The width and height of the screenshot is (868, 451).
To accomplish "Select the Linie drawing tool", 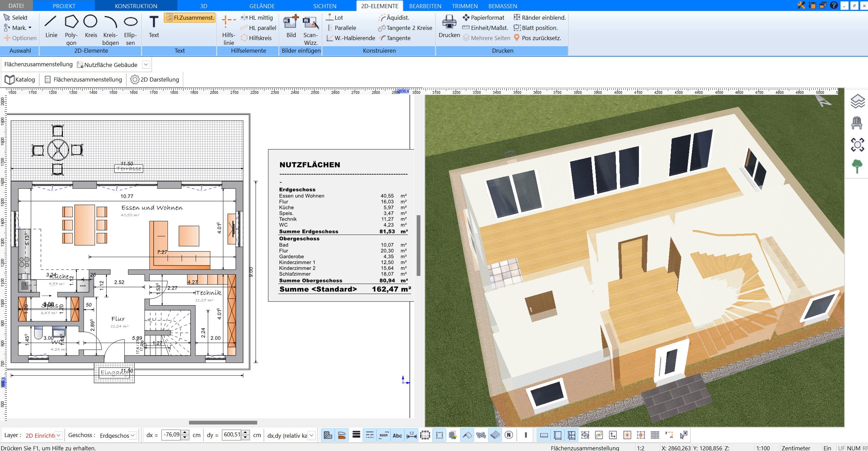I will pos(51,27).
